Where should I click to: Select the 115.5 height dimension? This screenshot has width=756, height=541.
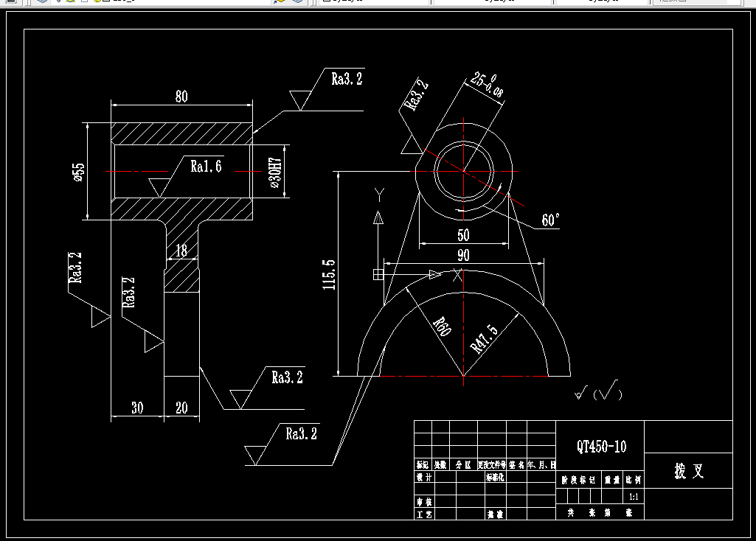click(329, 275)
